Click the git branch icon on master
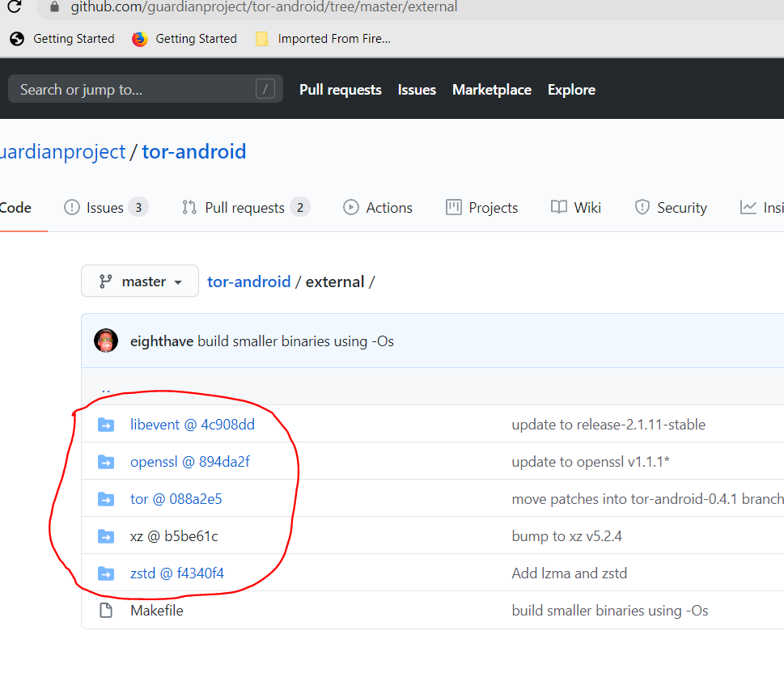This screenshot has height=677, width=784. (x=105, y=281)
